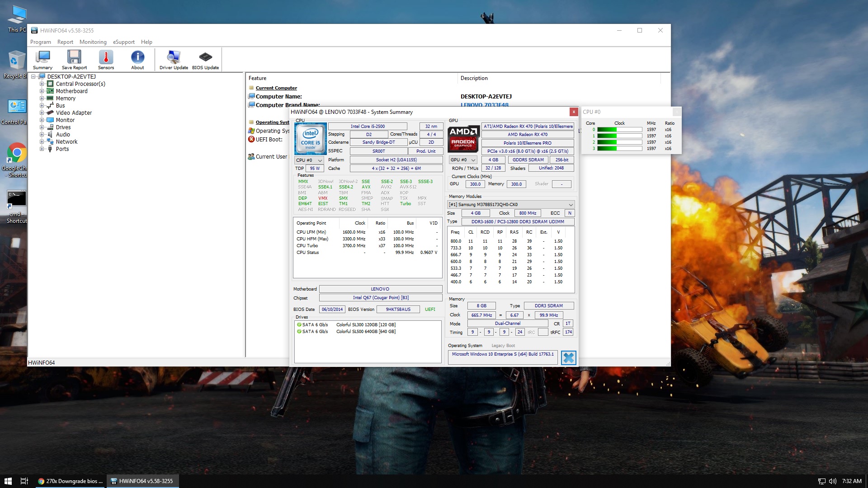This screenshot has height=488, width=868.
Task: Click the blue X close icon in System Summary
Action: 568,357
